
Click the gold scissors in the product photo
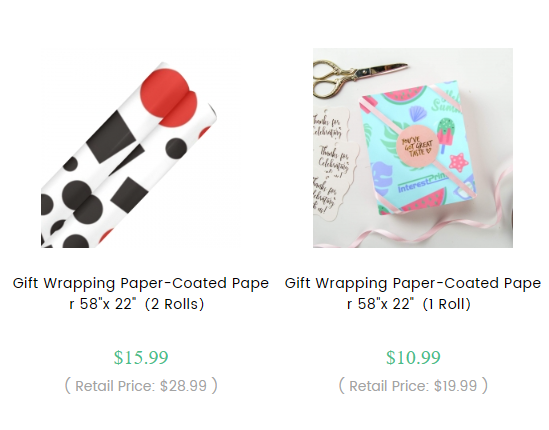pos(359,78)
